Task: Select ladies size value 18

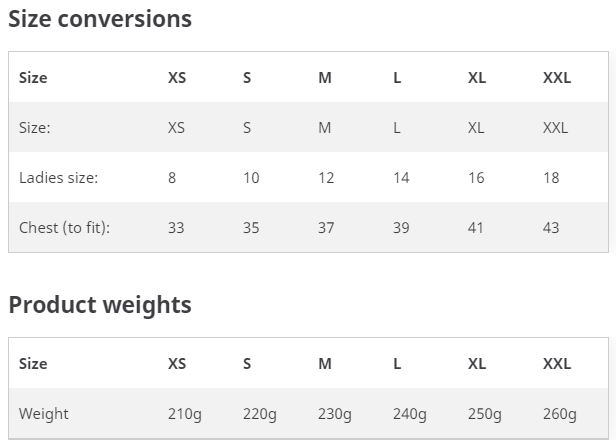Action: (x=551, y=178)
